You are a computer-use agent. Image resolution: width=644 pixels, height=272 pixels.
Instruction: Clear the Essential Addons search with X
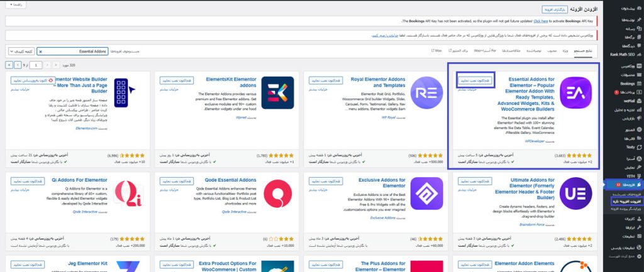(41, 51)
